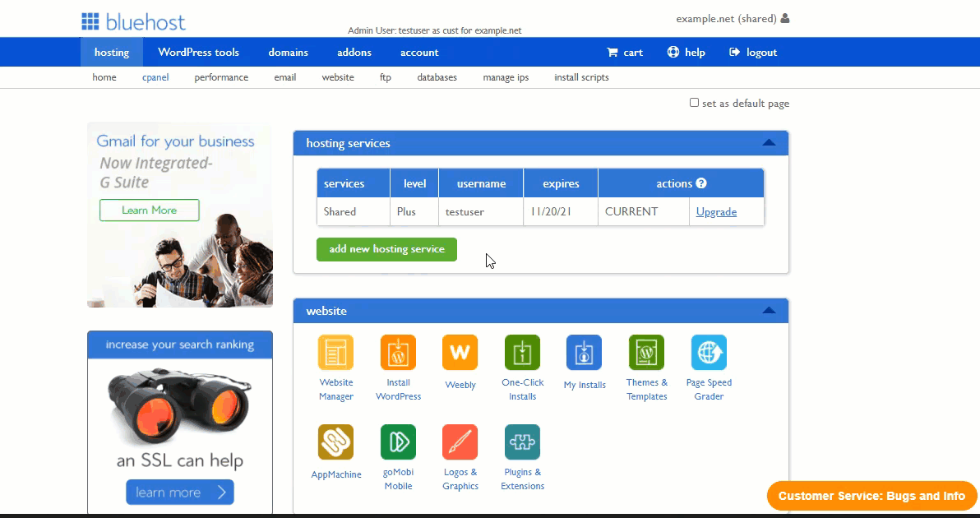Open the install scripts submenu item

pyautogui.click(x=581, y=77)
